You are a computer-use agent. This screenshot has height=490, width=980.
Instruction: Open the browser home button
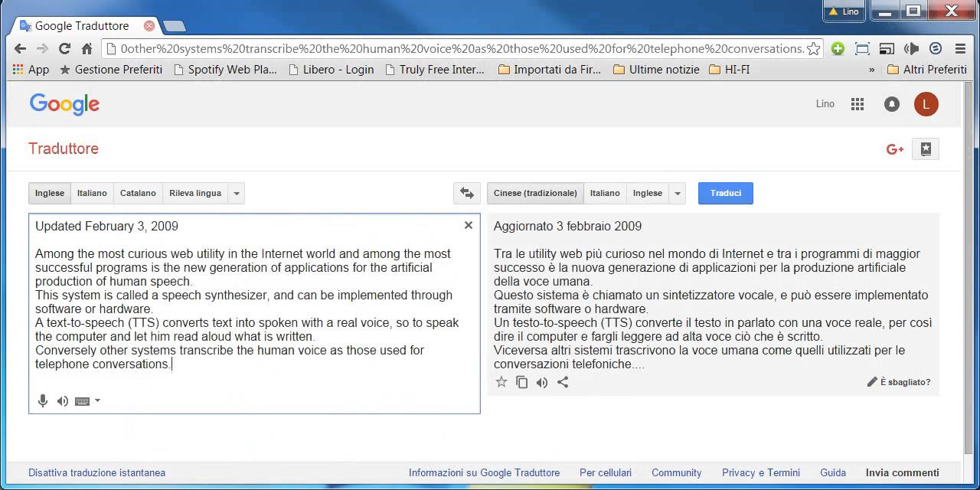coord(87,48)
